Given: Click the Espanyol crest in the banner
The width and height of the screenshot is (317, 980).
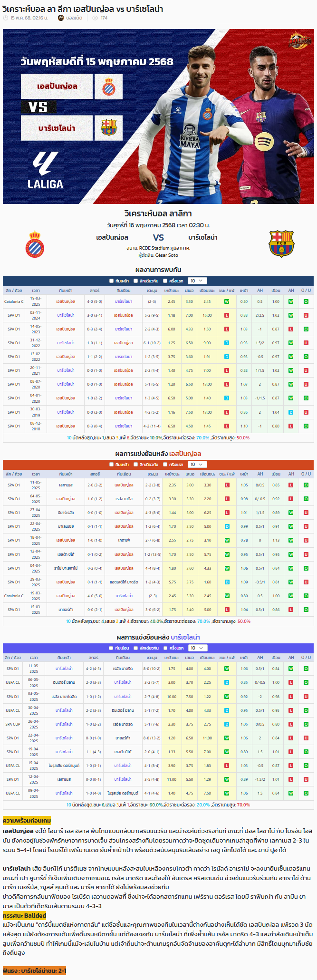Looking at the screenshot, I should [x=109, y=87].
